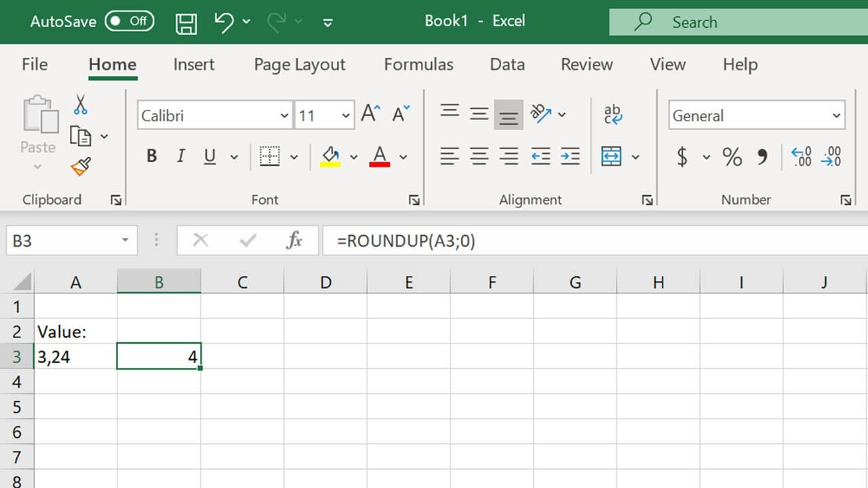The image size is (868, 488).
Task: Click the red Font Color swatch
Action: [x=379, y=157]
